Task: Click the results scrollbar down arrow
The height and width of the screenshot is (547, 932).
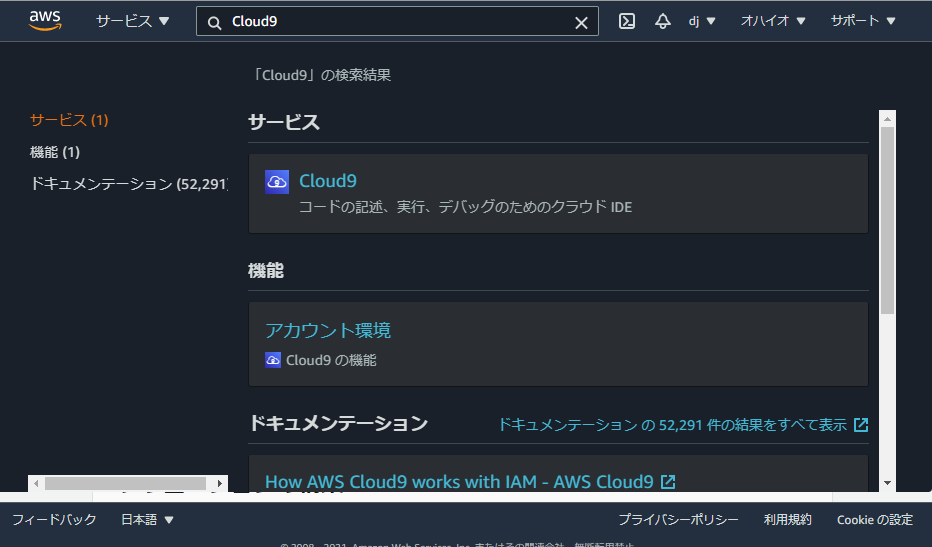Action: (887, 483)
